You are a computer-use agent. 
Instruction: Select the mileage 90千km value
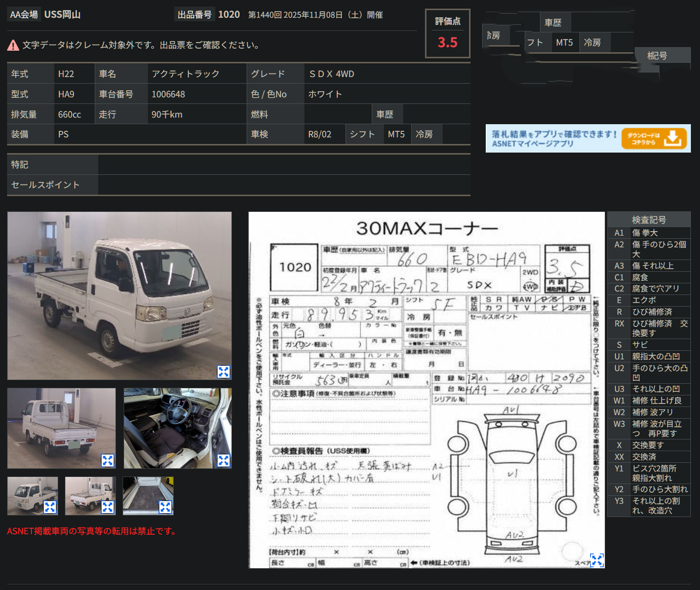click(167, 115)
